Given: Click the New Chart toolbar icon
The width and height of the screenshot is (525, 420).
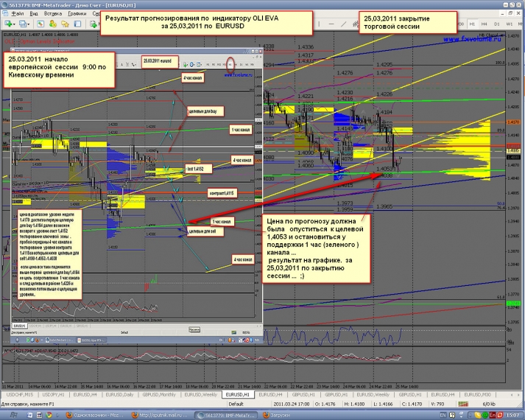Looking at the screenshot, I should point(7,24).
